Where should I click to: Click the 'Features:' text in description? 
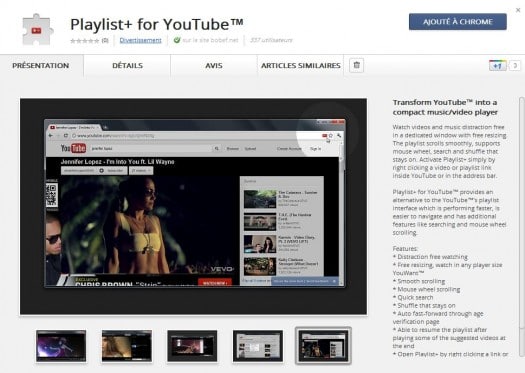pyautogui.click(x=405, y=248)
